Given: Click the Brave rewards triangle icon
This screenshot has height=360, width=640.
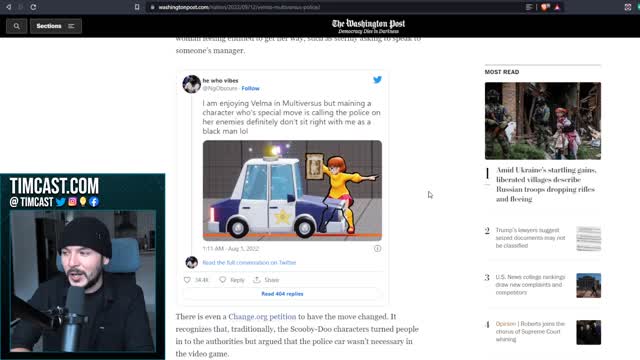Looking at the screenshot, I should point(558,7).
